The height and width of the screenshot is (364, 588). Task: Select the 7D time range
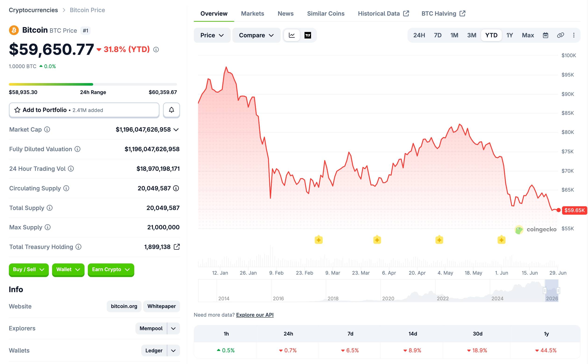(438, 35)
